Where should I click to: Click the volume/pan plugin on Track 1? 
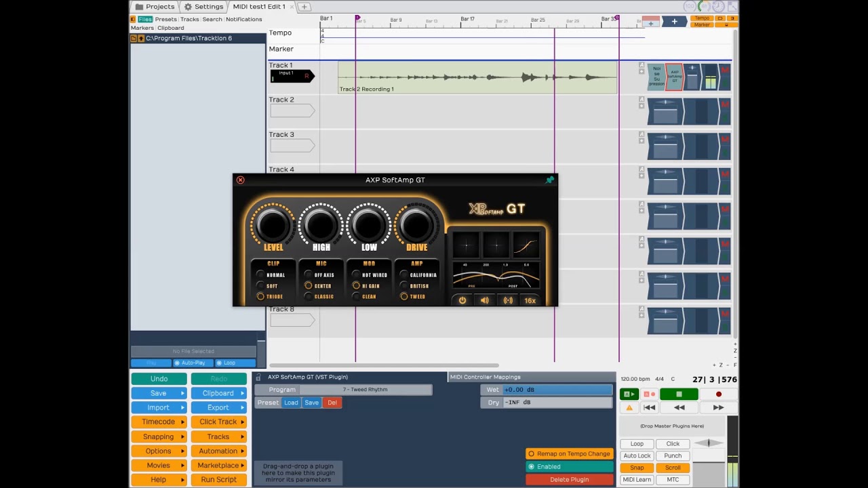pos(692,77)
